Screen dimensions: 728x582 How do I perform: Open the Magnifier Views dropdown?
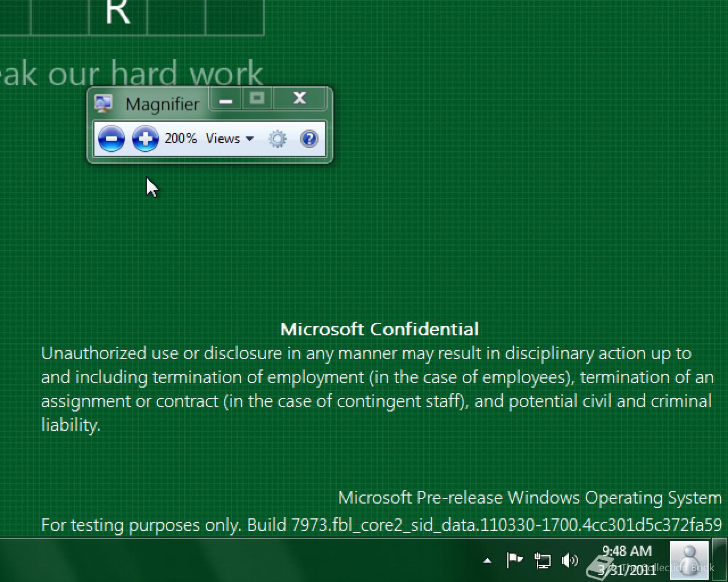click(x=230, y=139)
